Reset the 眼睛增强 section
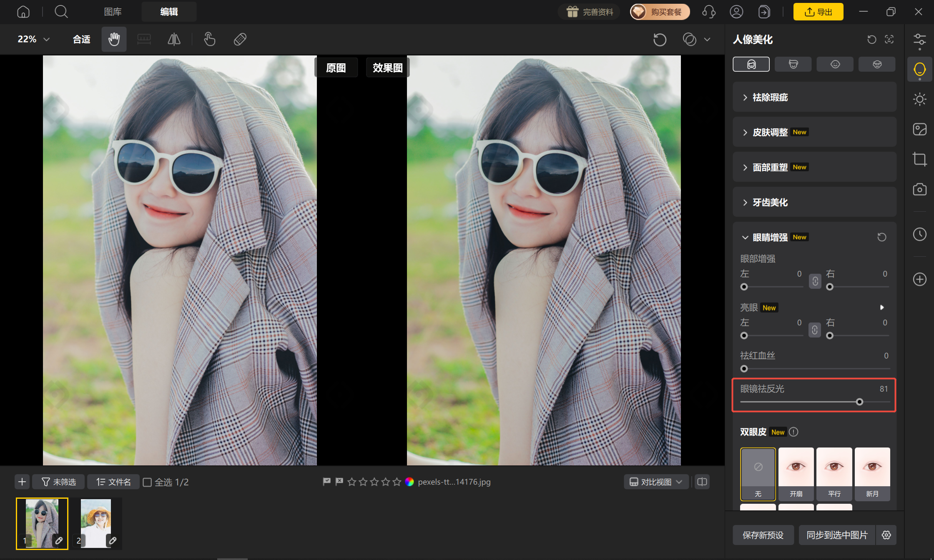This screenshot has width=934, height=560. pyautogui.click(x=881, y=237)
